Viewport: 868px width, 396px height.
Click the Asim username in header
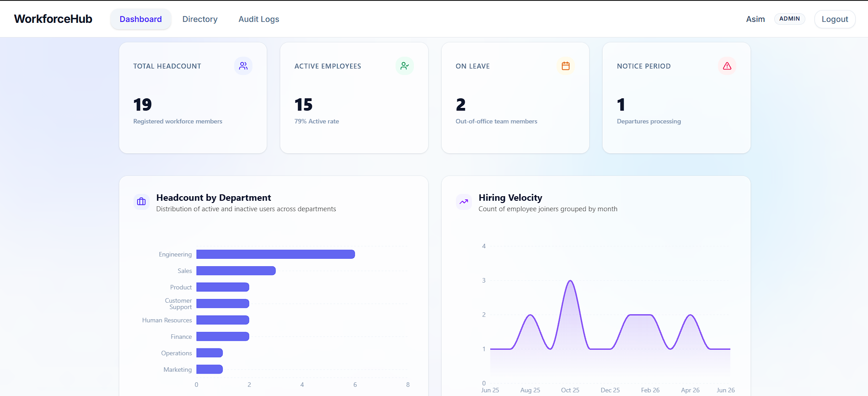click(x=755, y=19)
